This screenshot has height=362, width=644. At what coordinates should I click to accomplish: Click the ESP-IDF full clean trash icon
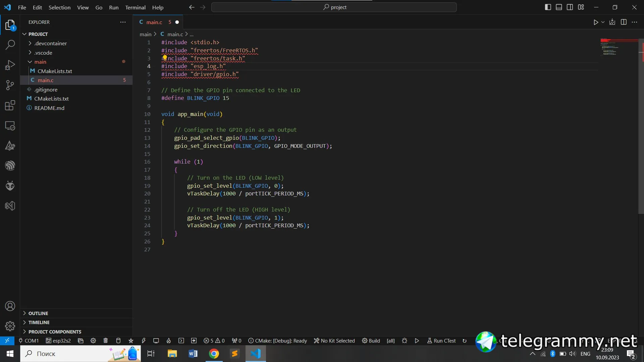click(x=106, y=341)
